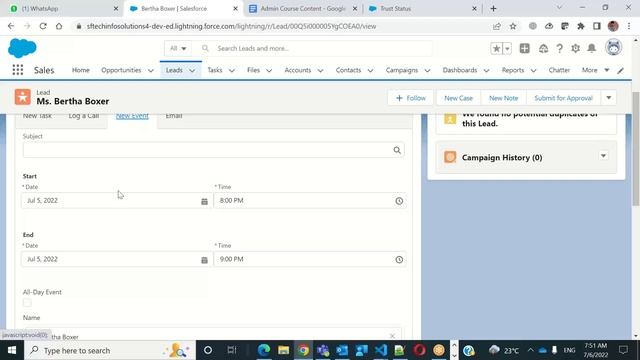Screen dimensions: 640x360
Task: Open the Reports tab
Action: tap(513, 70)
